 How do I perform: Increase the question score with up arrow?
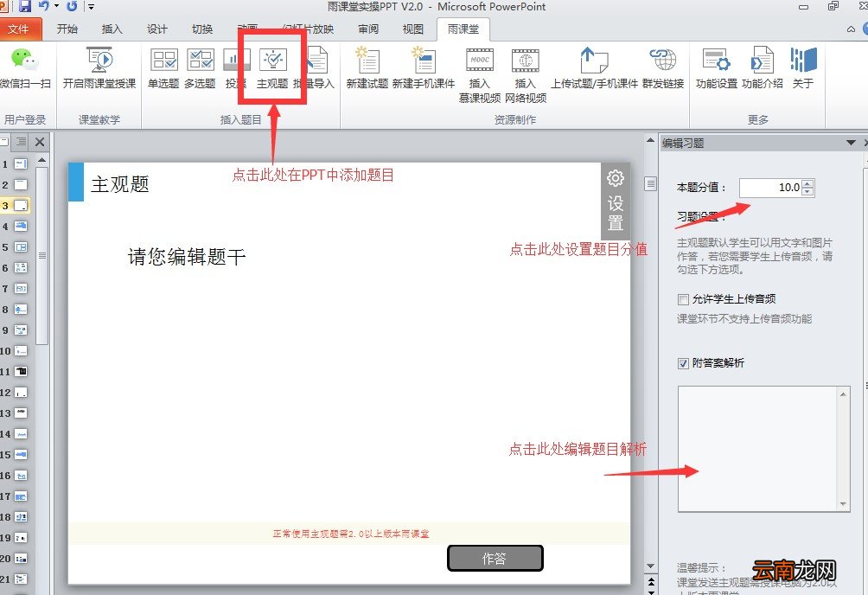[x=808, y=183]
